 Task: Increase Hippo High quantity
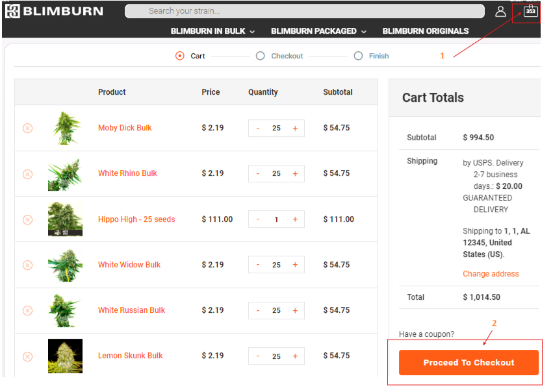[295, 219]
